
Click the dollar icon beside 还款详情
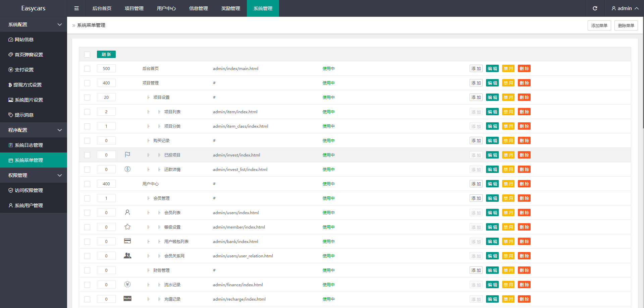[x=127, y=169]
